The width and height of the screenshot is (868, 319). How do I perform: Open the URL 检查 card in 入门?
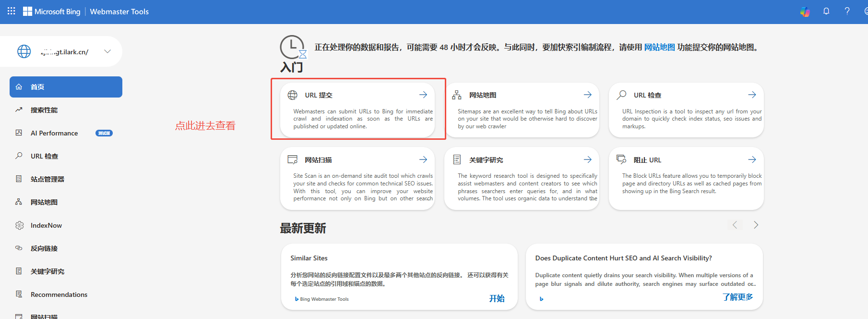pyautogui.click(x=686, y=110)
